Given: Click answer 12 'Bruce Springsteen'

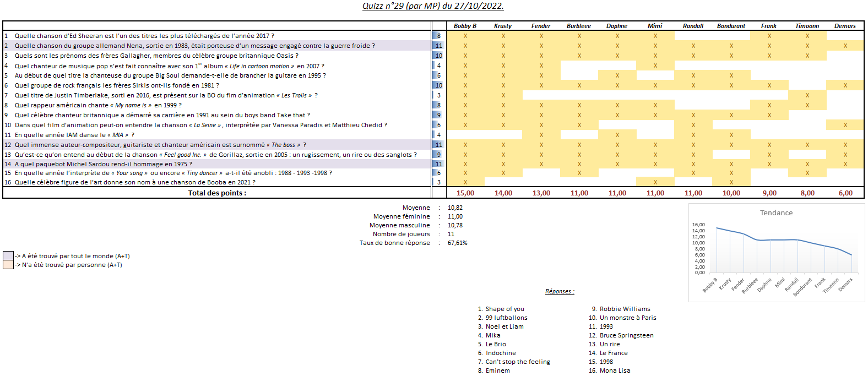Looking at the screenshot, I should pyautogui.click(x=626, y=335).
